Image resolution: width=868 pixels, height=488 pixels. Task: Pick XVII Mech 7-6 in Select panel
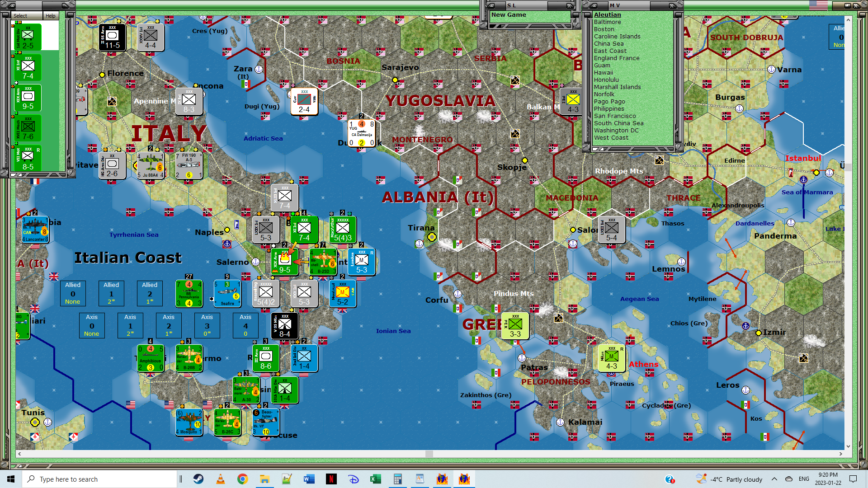[x=28, y=128]
